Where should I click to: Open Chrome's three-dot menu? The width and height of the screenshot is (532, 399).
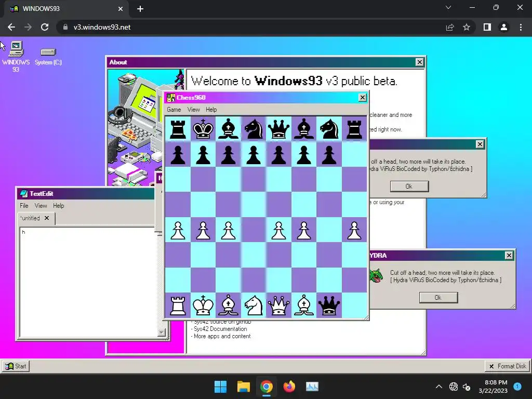point(521,27)
